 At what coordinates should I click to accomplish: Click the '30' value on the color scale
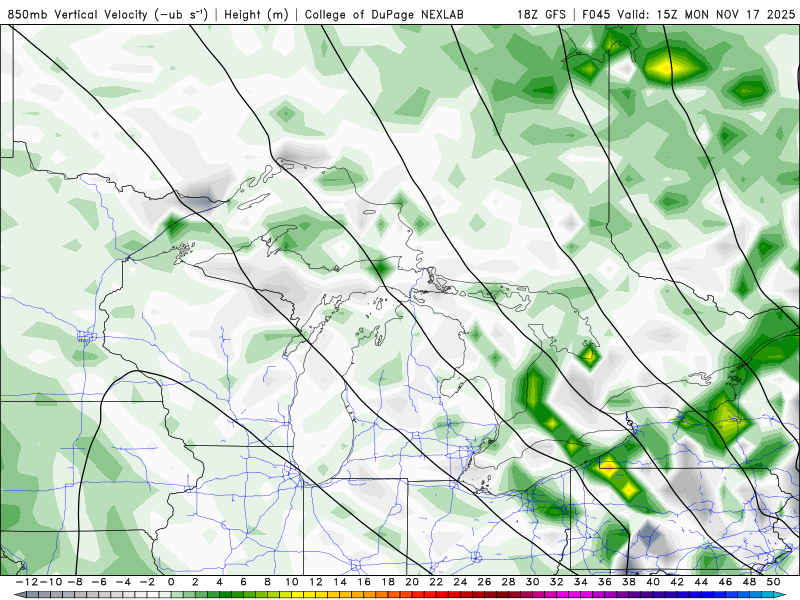[x=532, y=582]
